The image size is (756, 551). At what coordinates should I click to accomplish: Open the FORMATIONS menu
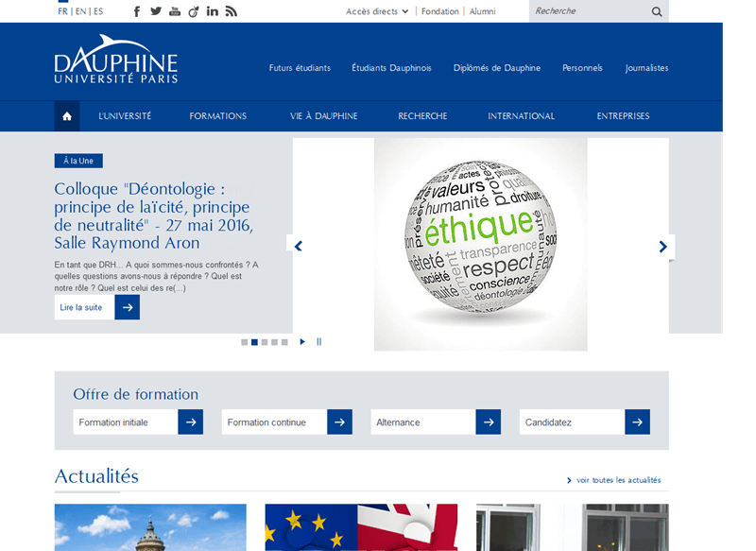[x=218, y=116]
